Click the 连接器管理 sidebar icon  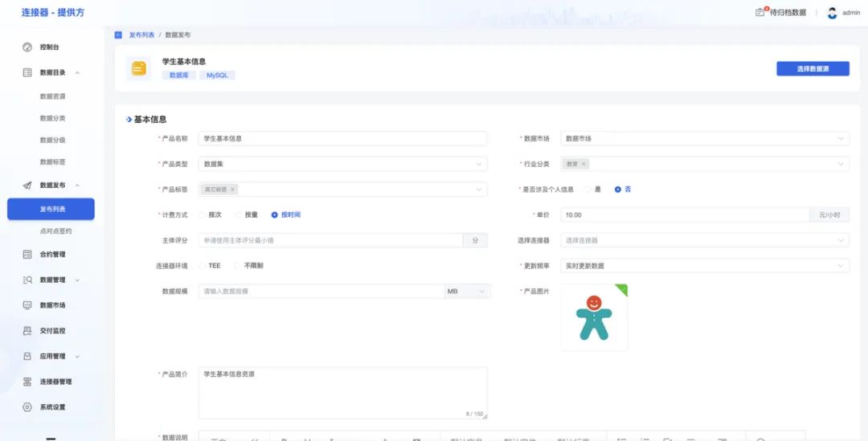tap(27, 382)
